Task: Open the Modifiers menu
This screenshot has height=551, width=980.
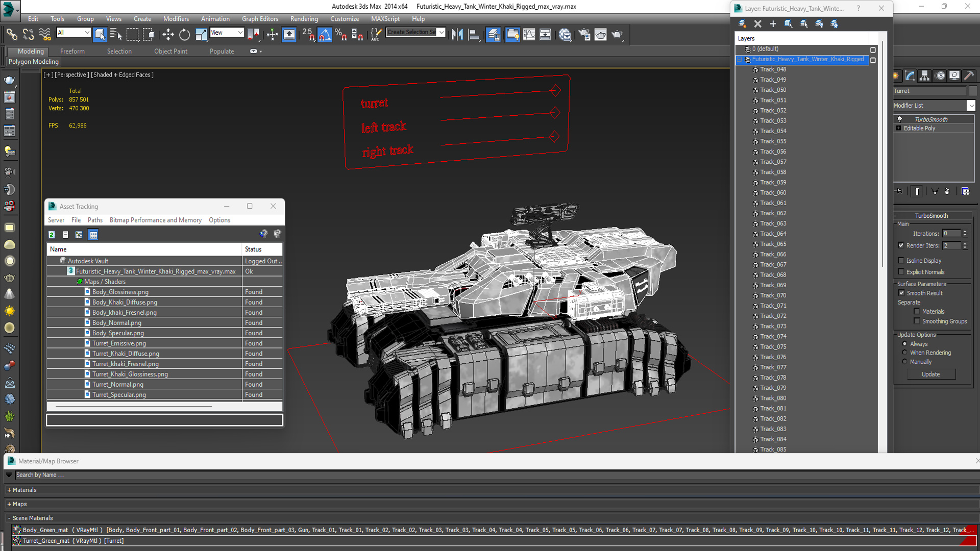Action: [x=176, y=19]
